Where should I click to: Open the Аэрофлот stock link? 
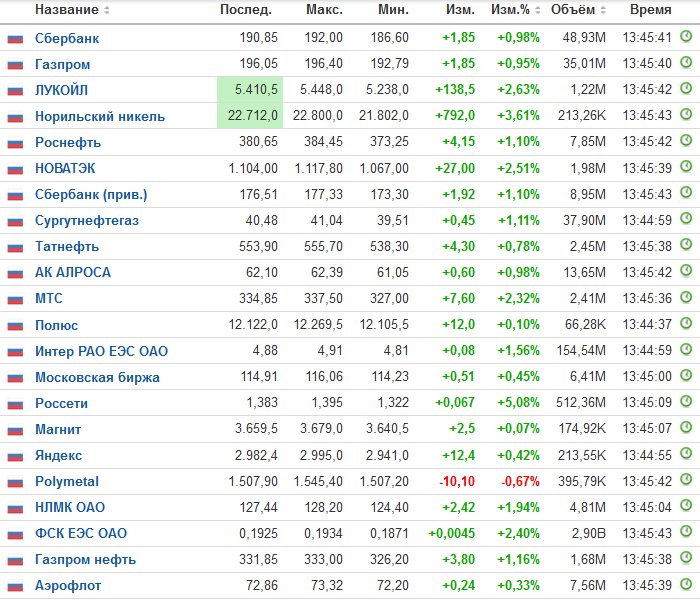pos(68,585)
